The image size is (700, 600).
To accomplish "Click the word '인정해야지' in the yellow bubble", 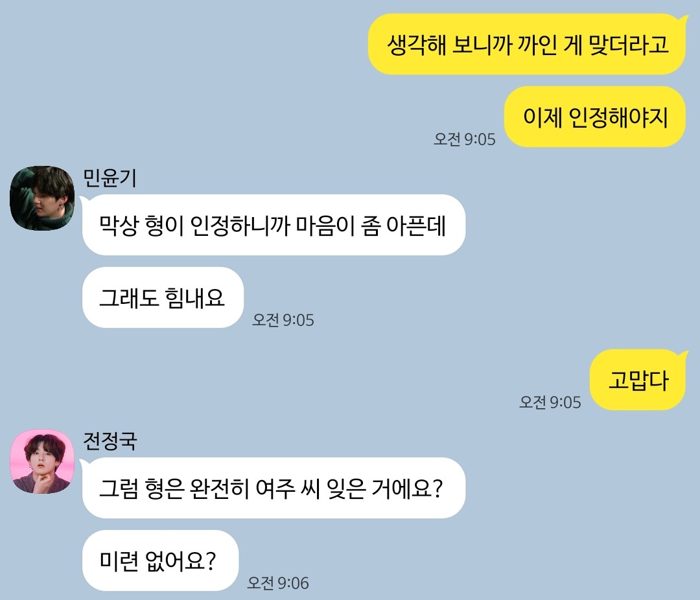I will (618, 117).
